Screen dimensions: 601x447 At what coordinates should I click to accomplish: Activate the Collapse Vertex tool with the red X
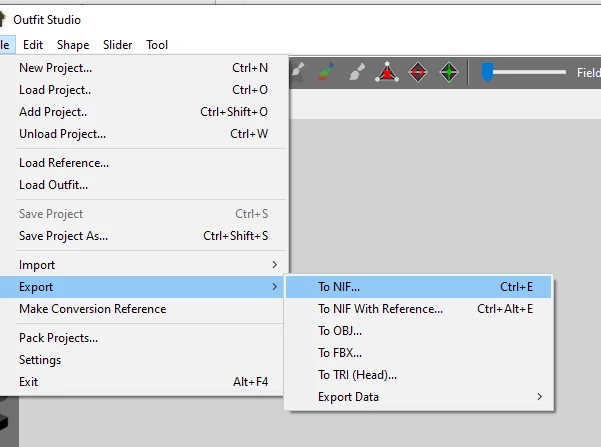(x=387, y=72)
